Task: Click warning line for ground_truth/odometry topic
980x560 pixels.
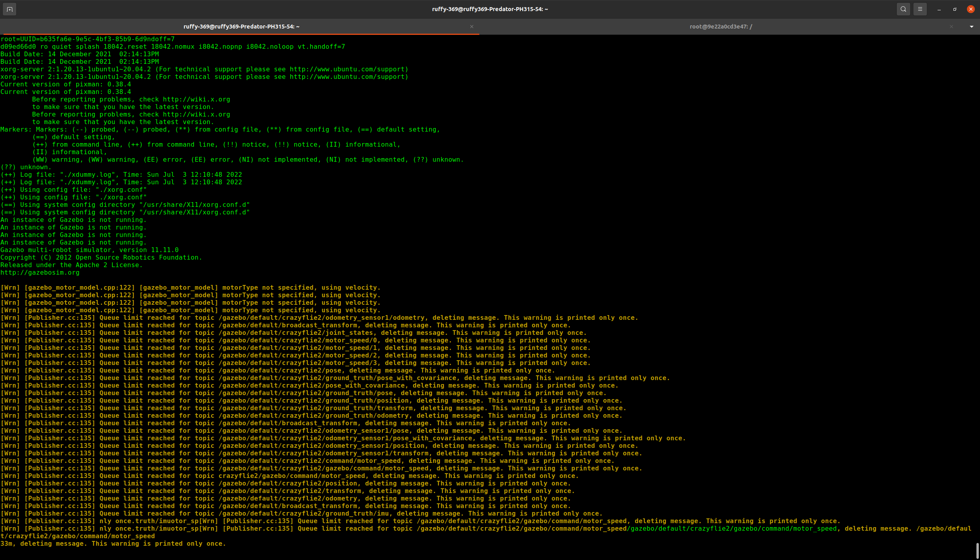Action: [x=312, y=416]
